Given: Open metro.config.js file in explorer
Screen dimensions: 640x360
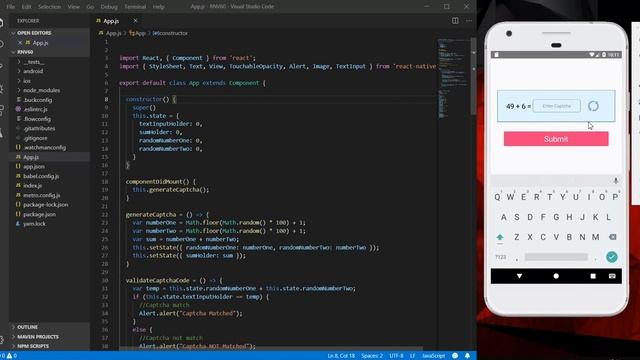Looking at the screenshot, I should click(49, 195).
